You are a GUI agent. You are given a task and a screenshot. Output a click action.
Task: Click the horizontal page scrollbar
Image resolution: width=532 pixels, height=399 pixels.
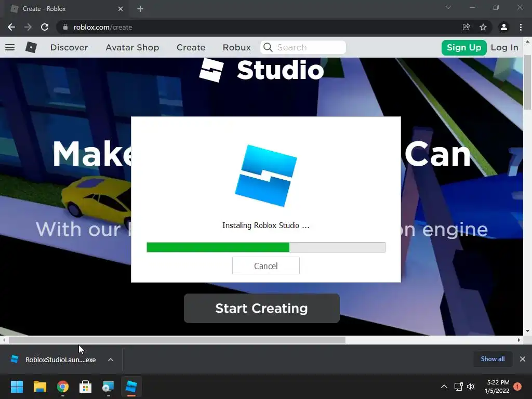tap(177, 340)
